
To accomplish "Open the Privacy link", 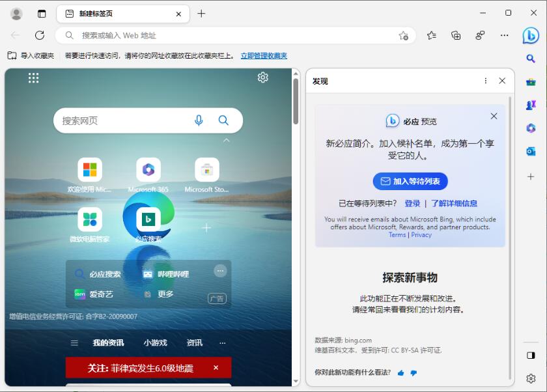I will coord(421,234).
